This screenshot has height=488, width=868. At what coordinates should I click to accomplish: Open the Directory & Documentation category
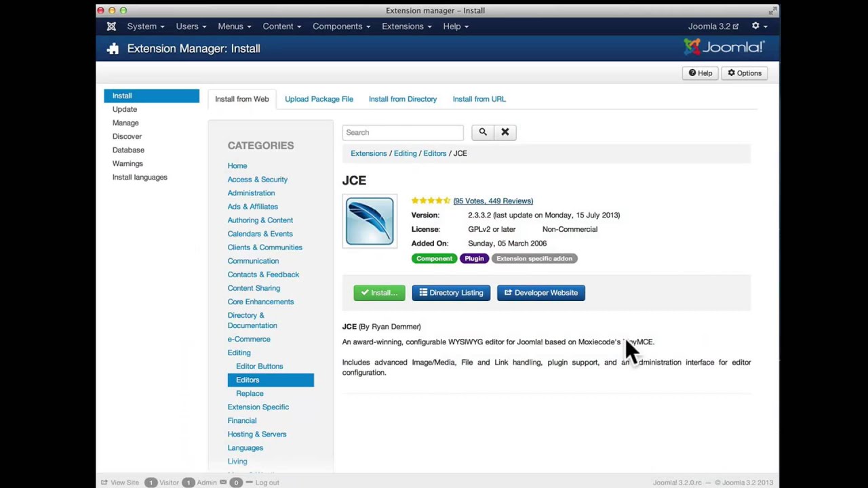click(x=252, y=320)
